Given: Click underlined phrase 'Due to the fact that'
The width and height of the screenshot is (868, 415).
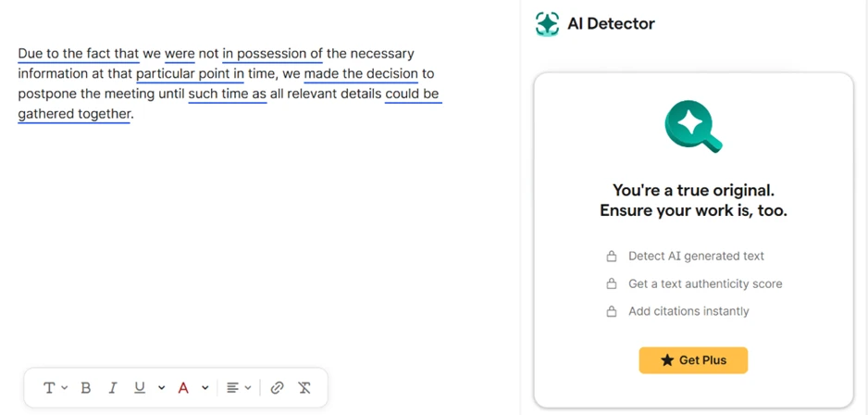Looking at the screenshot, I should coord(78,54).
